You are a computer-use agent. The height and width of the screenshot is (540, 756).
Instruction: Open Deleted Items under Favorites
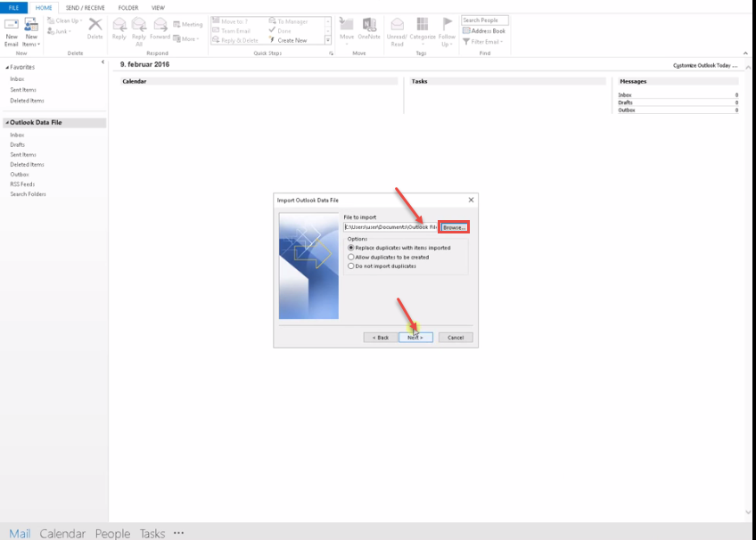[27, 101]
